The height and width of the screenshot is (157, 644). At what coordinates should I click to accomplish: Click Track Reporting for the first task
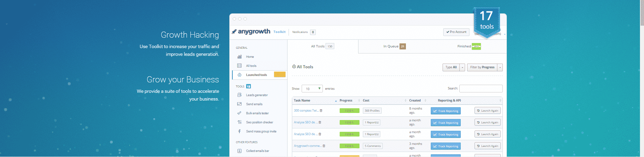point(446,111)
